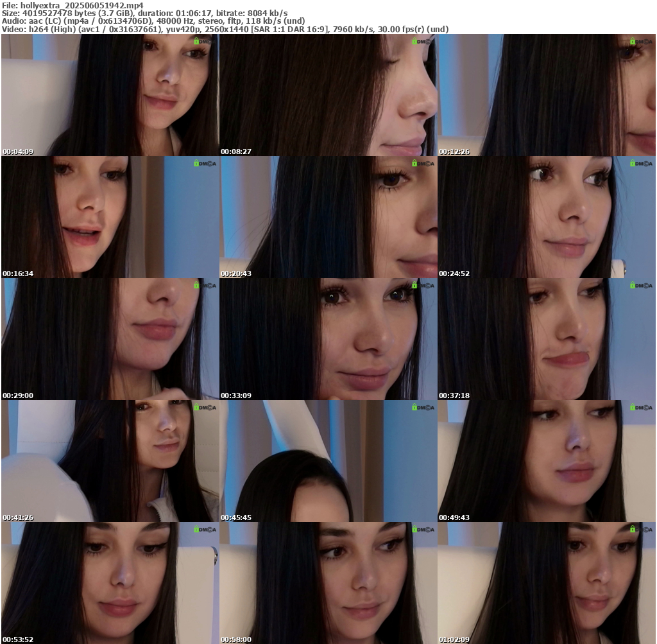This screenshot has width=657, height=644.
Task: Click the DMCA lock icon in the 00:08:27 frame
Action: 415,41
